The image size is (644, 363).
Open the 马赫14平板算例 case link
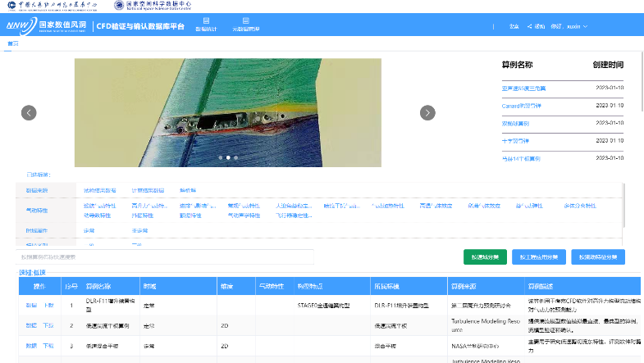pyautogui.click(x=521, y=158)
